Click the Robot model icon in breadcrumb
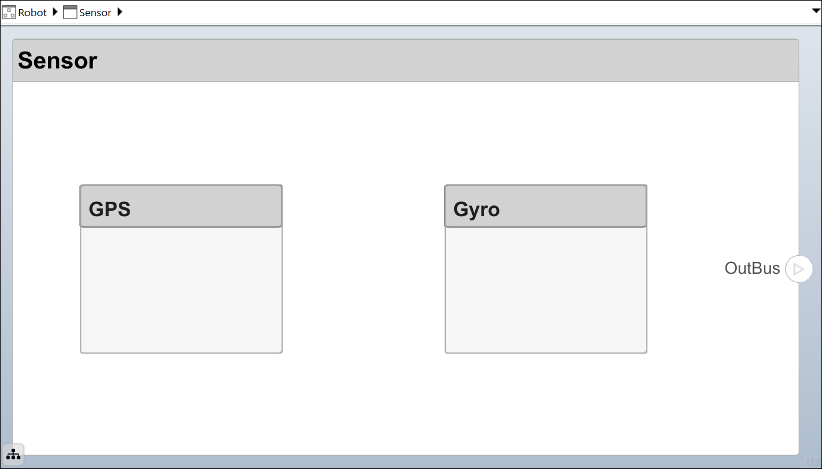822x469 pixels. click(9, 12)
